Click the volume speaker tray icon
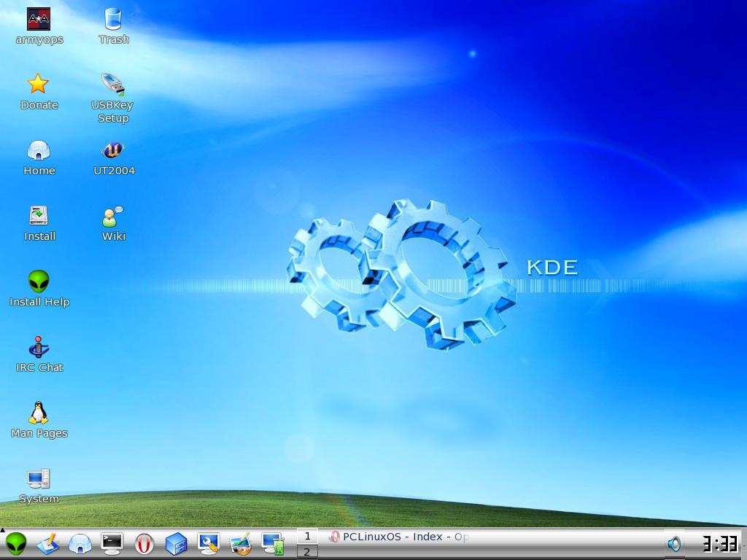747x560 pixels. pyautogui.click(x=673, y=544)
